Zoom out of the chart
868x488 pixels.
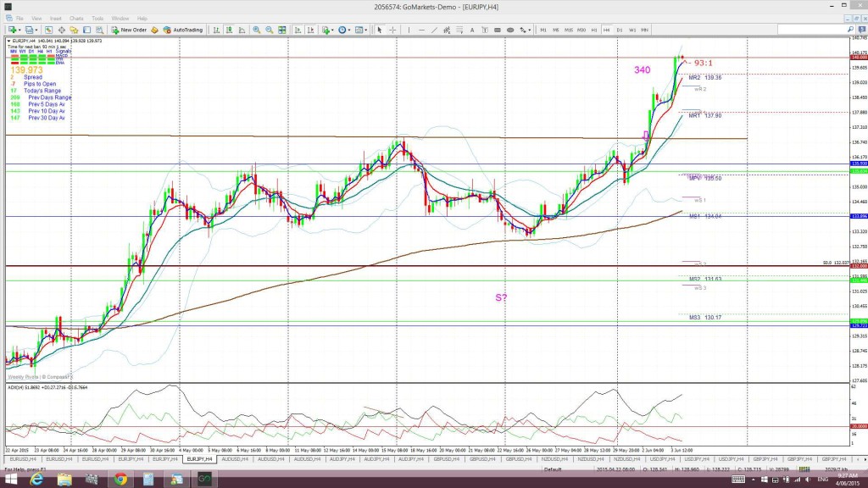(x=269, y=30)
